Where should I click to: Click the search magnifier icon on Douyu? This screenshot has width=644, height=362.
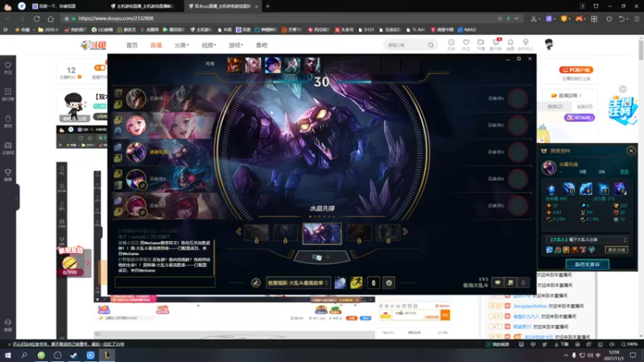click(431, 45)
